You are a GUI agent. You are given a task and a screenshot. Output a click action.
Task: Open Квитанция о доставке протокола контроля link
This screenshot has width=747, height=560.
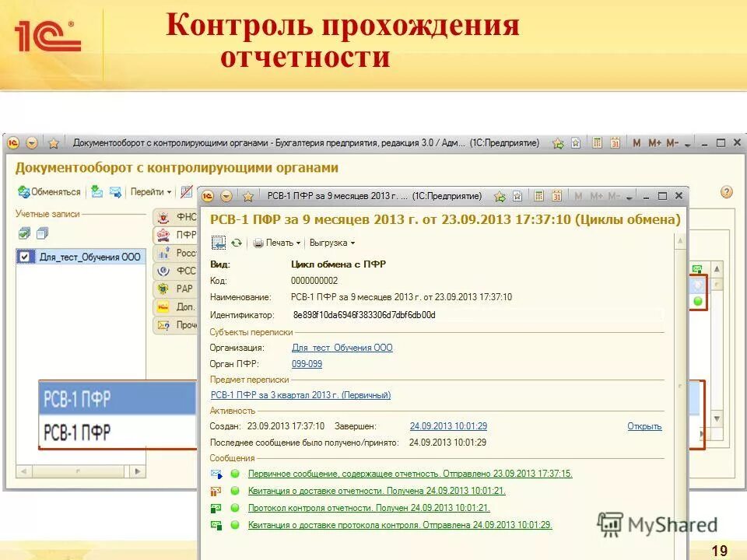pos(400,525)
